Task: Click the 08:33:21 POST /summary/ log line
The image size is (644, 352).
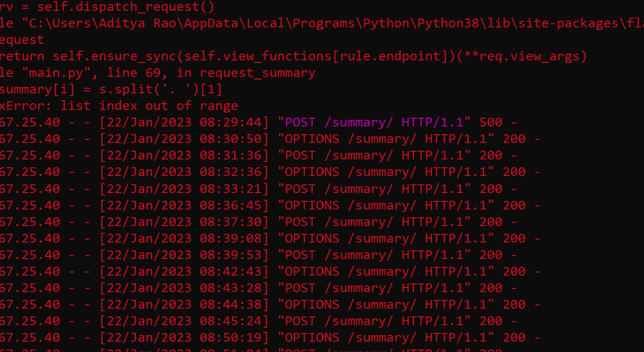Action: (258, 188)
